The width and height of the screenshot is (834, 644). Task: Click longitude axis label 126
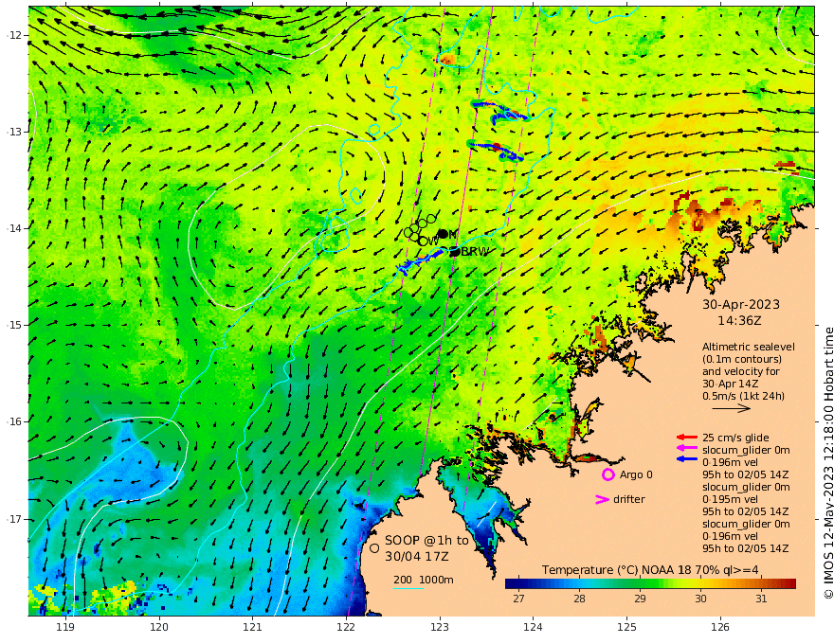pyautogui.click(x=720, y=628)
